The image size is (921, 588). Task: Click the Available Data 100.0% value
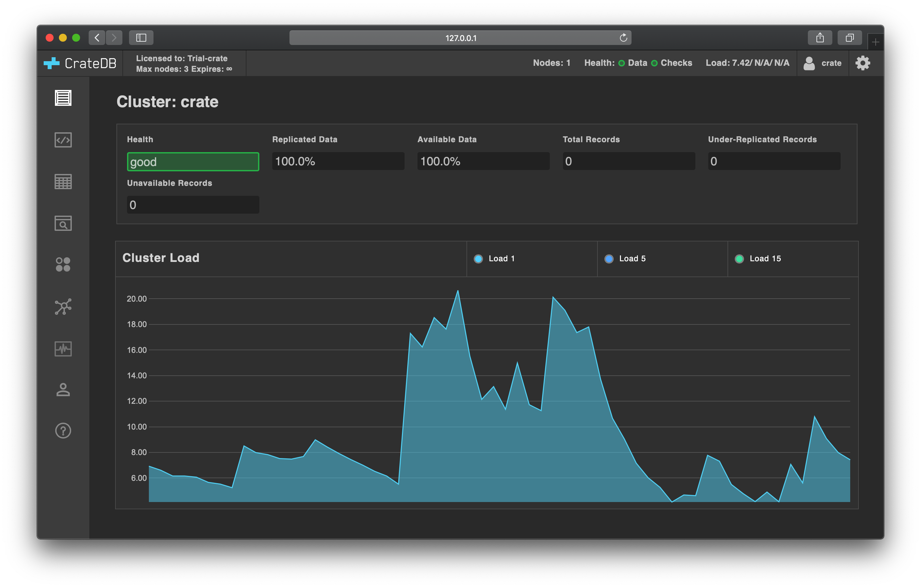point(483,161)
